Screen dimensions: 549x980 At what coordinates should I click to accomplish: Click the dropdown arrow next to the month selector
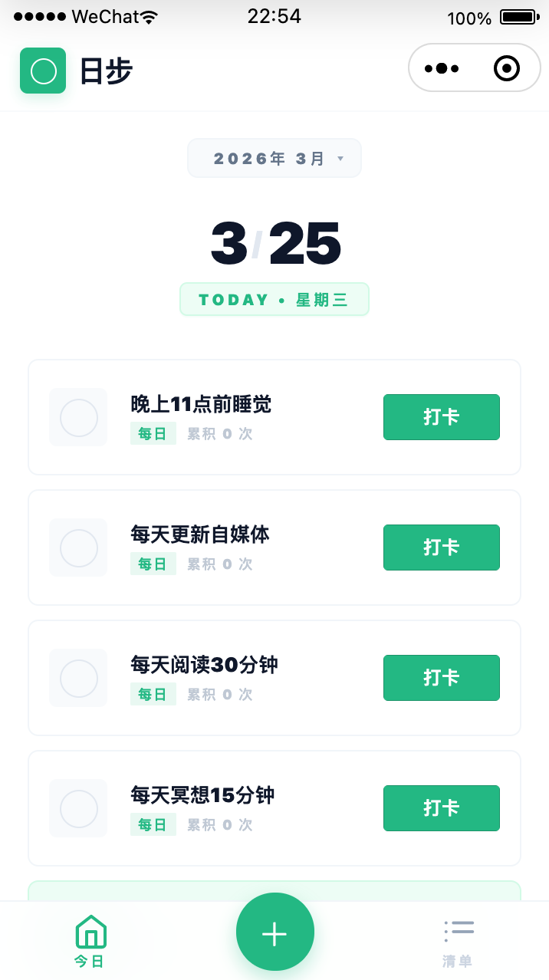[x=340, y=159]
